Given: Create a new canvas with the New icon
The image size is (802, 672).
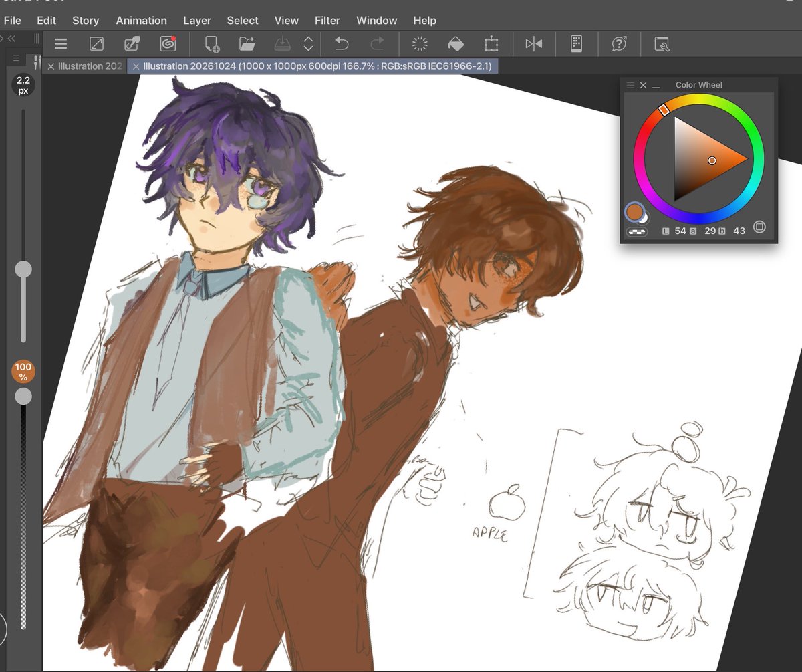Looking at the screenshot, I should point(212,45).
